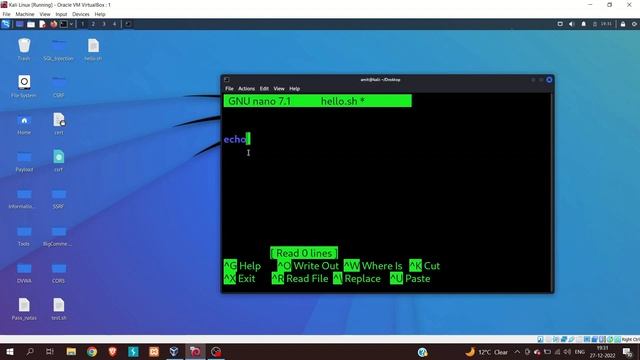
Task: Launch text editor from Kali panel
Action: click(42, 24)
